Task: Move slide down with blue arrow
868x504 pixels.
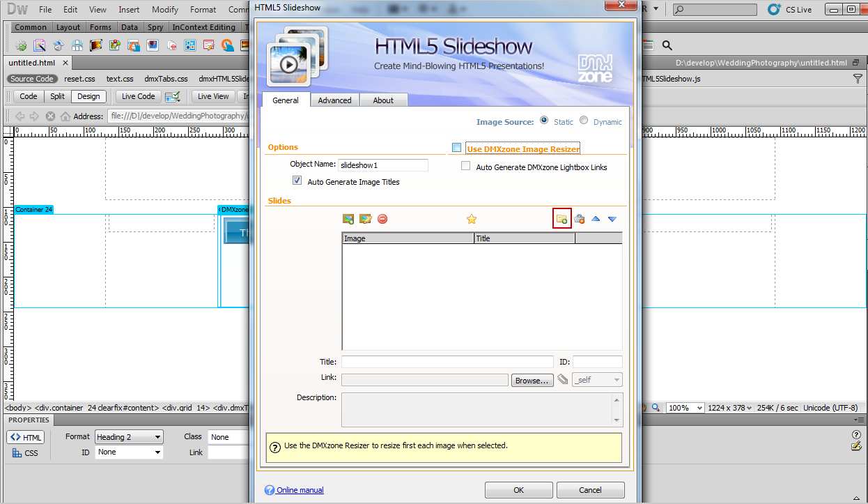Action: (x=612, y=219)
